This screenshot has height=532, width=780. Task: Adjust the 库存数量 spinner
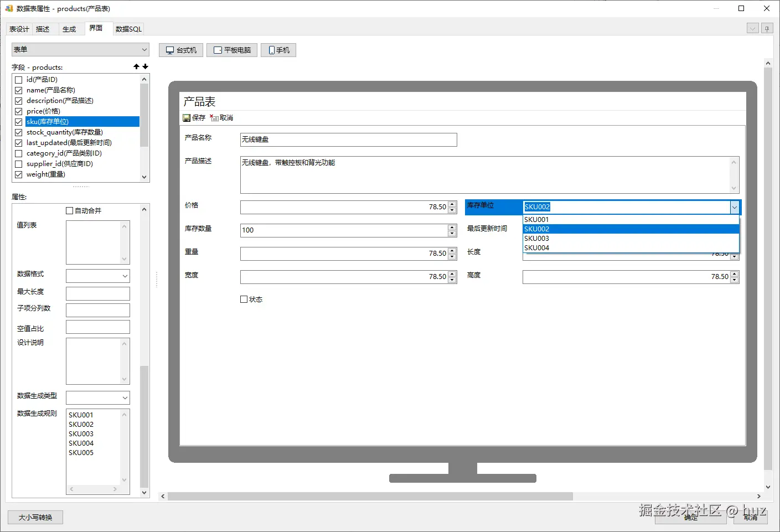click(x=452, y=230)
